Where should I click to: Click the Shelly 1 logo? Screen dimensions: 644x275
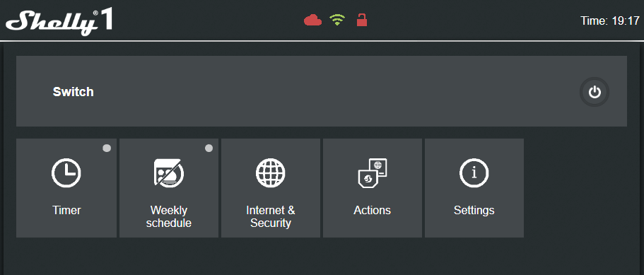(59, 23)
